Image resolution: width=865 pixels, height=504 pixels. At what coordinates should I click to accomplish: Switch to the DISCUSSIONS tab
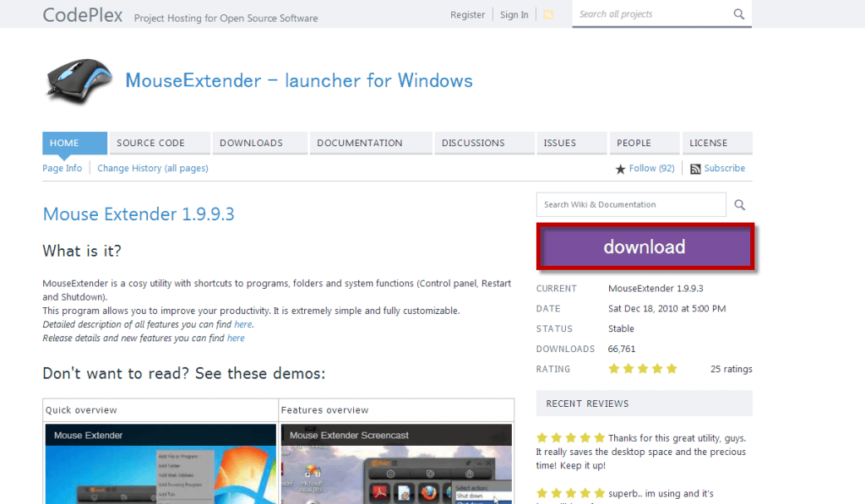pos(476,143)
